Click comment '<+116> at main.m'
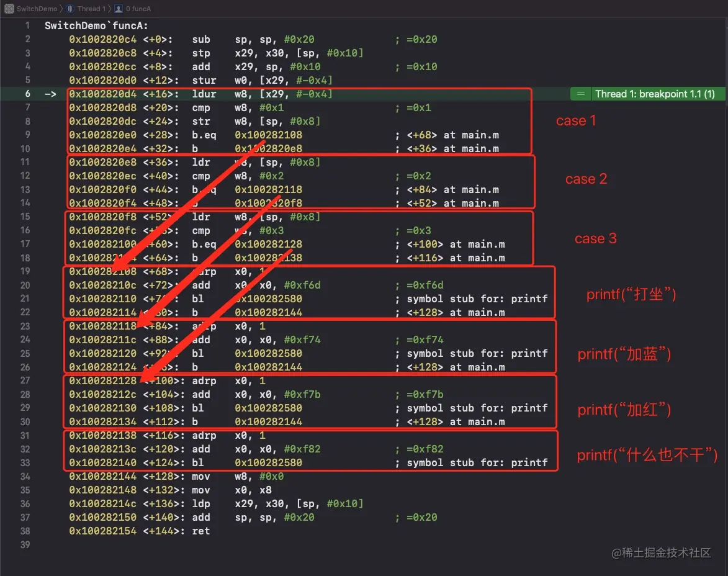Image resolution: width=728 pixels, height=576 pixels. (x=456, y=258)
